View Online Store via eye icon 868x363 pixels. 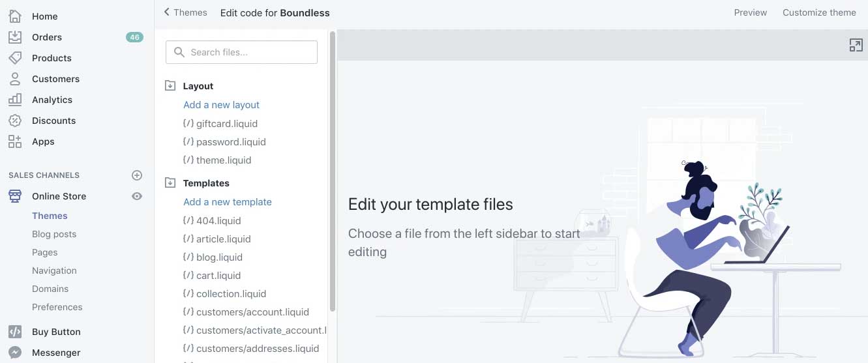pyautogui.click(x=137, y=196)
